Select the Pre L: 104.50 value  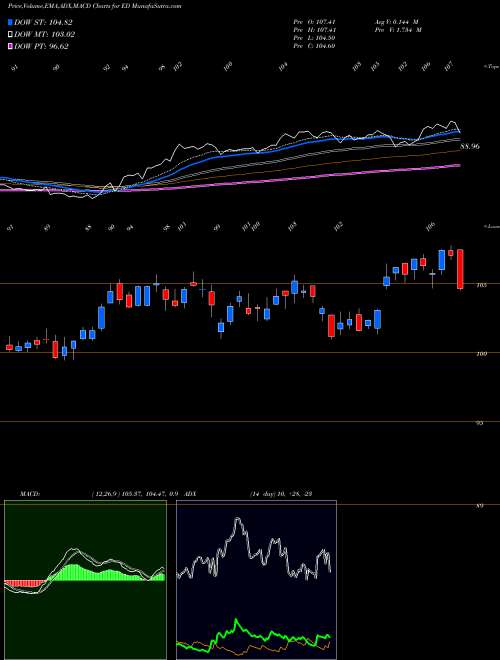tap(314, 38)
